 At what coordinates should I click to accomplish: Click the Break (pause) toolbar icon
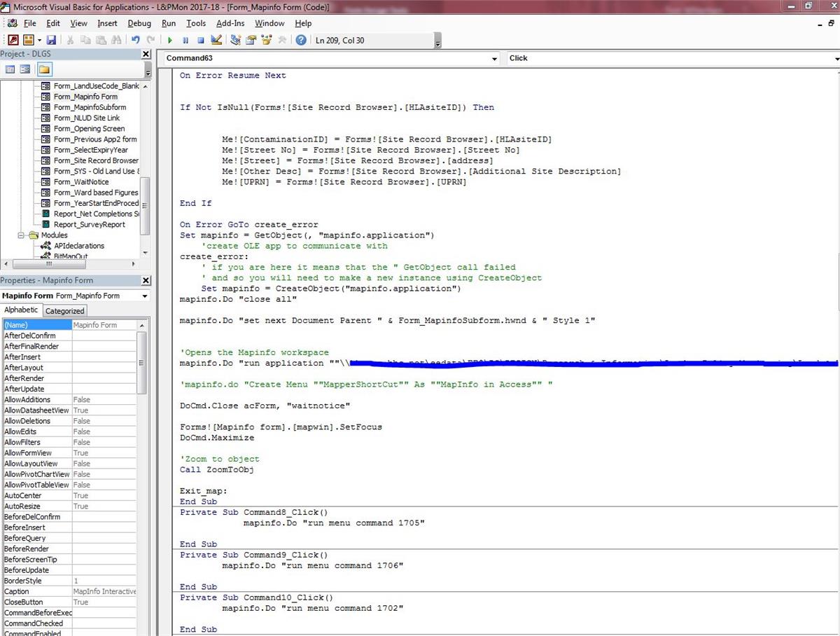coord(185,41)
